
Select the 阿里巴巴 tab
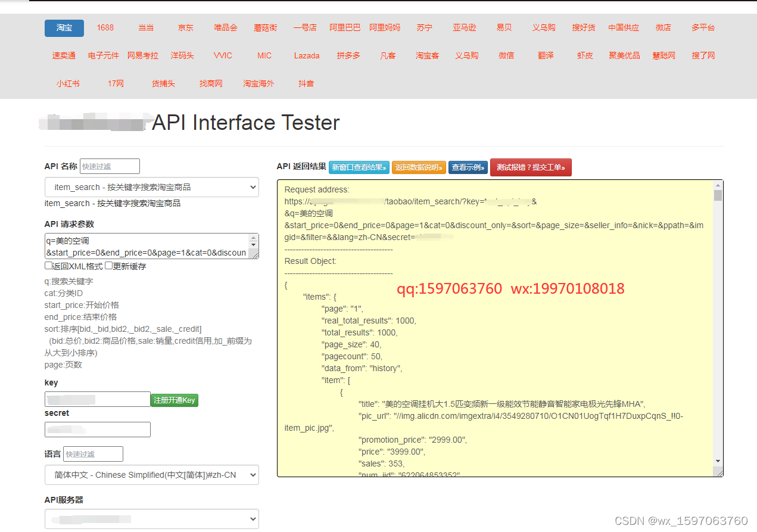click(345, 28)
